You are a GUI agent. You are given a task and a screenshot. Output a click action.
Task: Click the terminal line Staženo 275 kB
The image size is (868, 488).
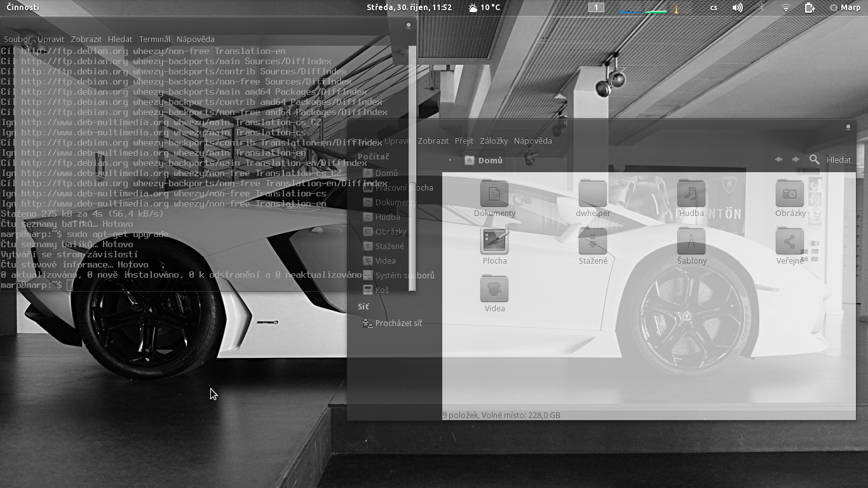point(82,213)
